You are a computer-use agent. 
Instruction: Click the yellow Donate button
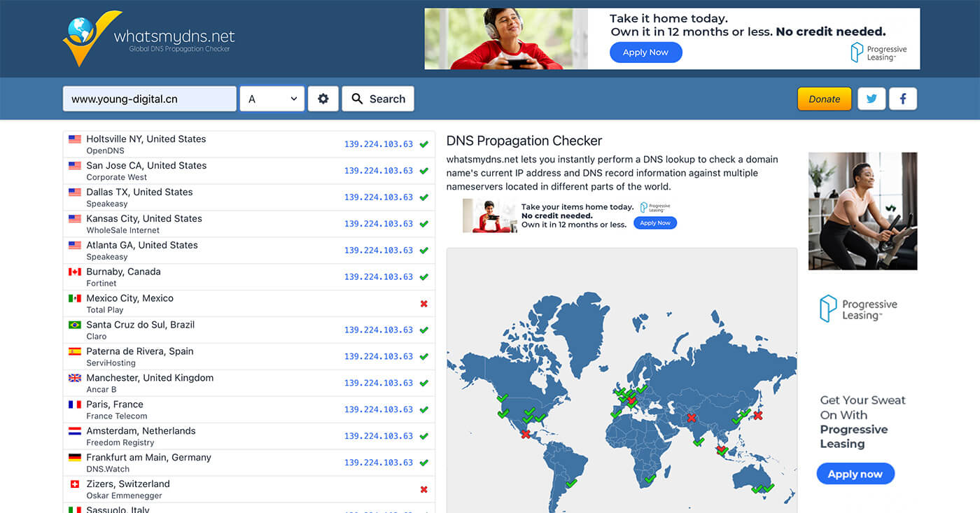(825, 99)
